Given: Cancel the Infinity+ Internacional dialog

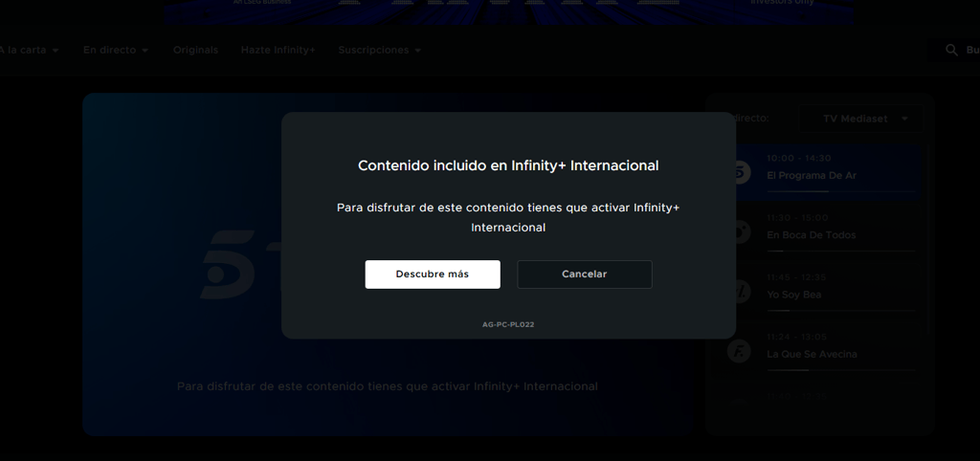Looking at the screenshot, I should point(585,274).
